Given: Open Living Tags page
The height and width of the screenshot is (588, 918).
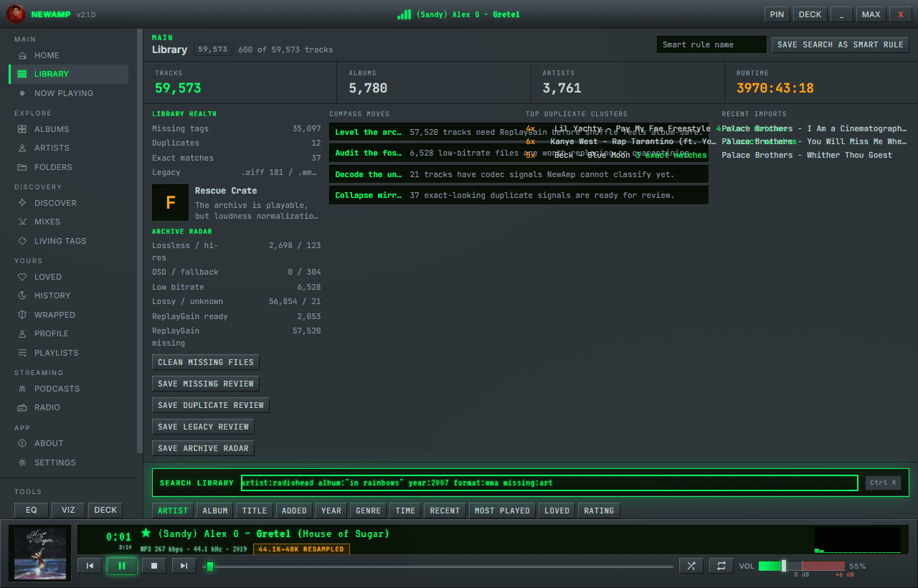Looking at the screenshot, I should pyautogui.click(x=69, y=241).
